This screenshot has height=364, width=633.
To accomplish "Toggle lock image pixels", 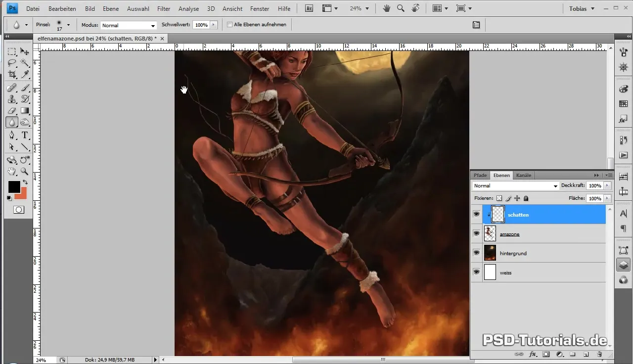I will [508, 198].
